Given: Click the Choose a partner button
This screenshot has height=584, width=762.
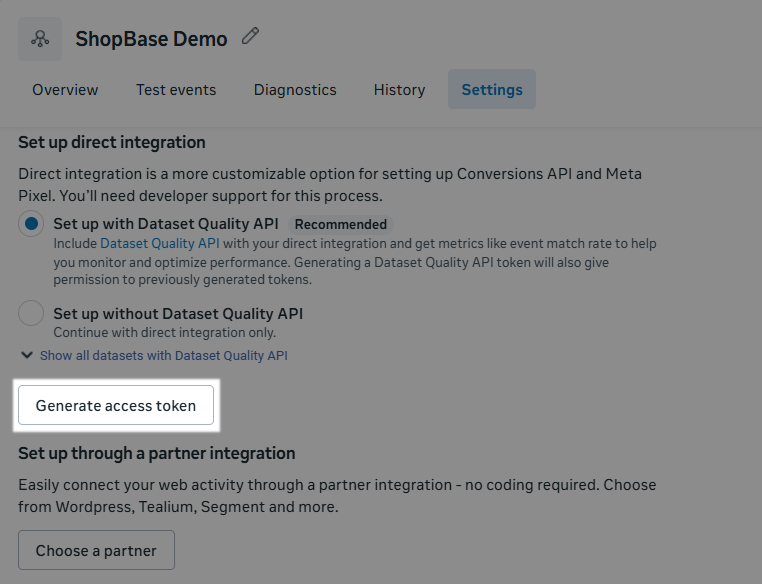Looking at the screenshot, I should coord(96,550).
